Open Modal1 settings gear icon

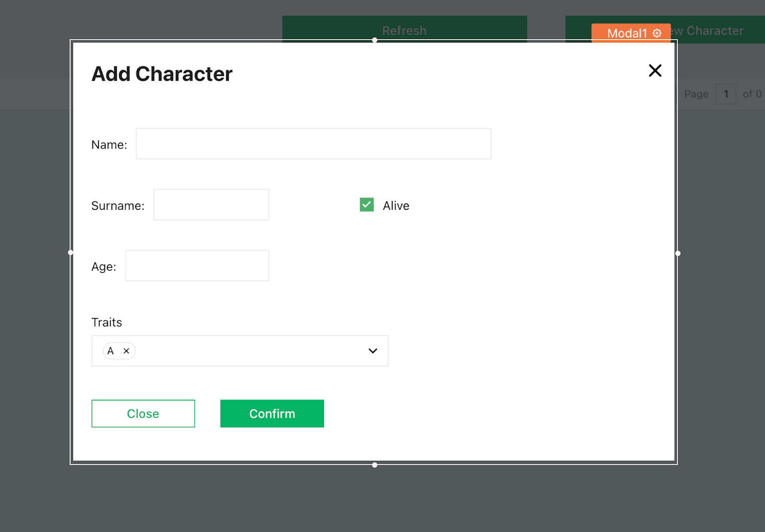pyautogui.click(x=657, y=33)
